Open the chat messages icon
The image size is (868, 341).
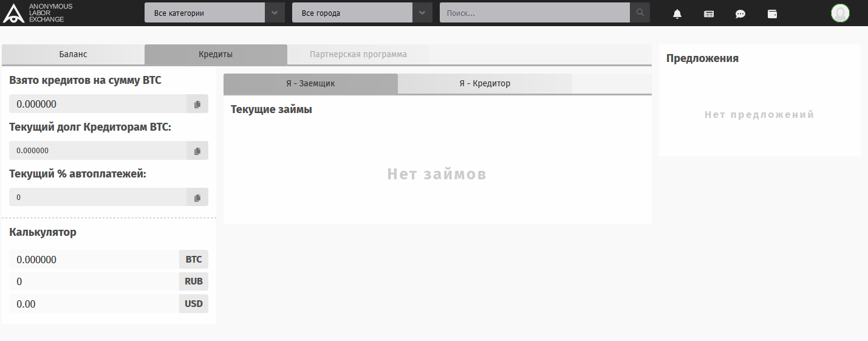click(x=740, y=13)
